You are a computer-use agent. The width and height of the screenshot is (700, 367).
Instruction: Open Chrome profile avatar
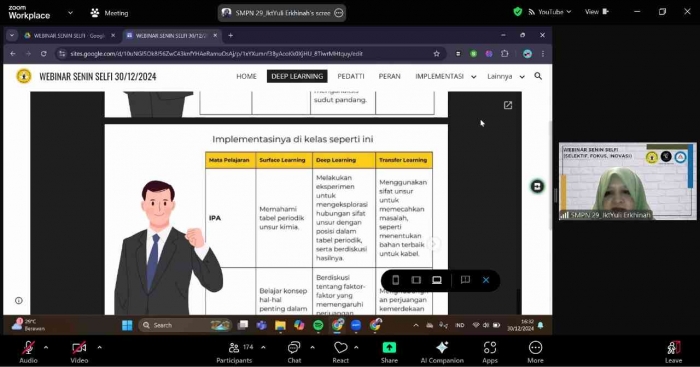[x=527, y=54]
